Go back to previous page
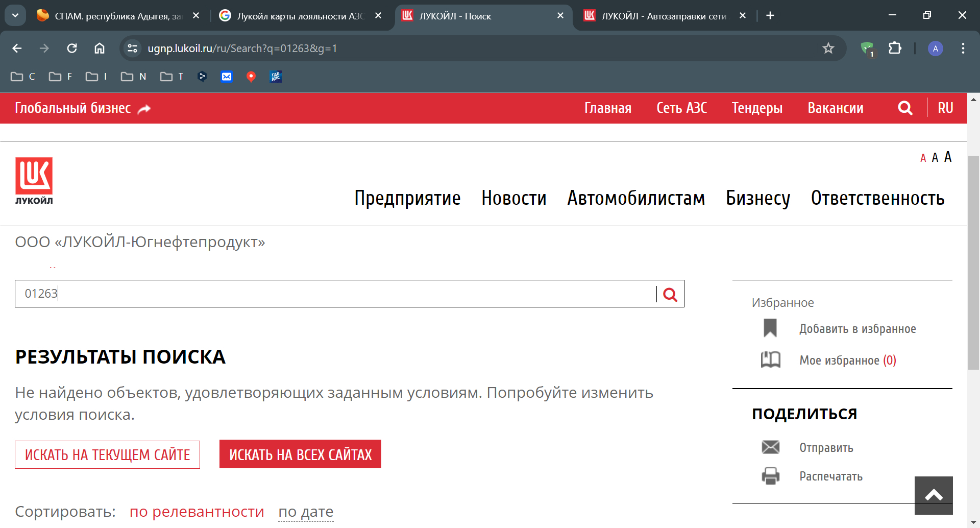Image resolution: width=980 pixels, height=528 pixels. tap(17, 49)
